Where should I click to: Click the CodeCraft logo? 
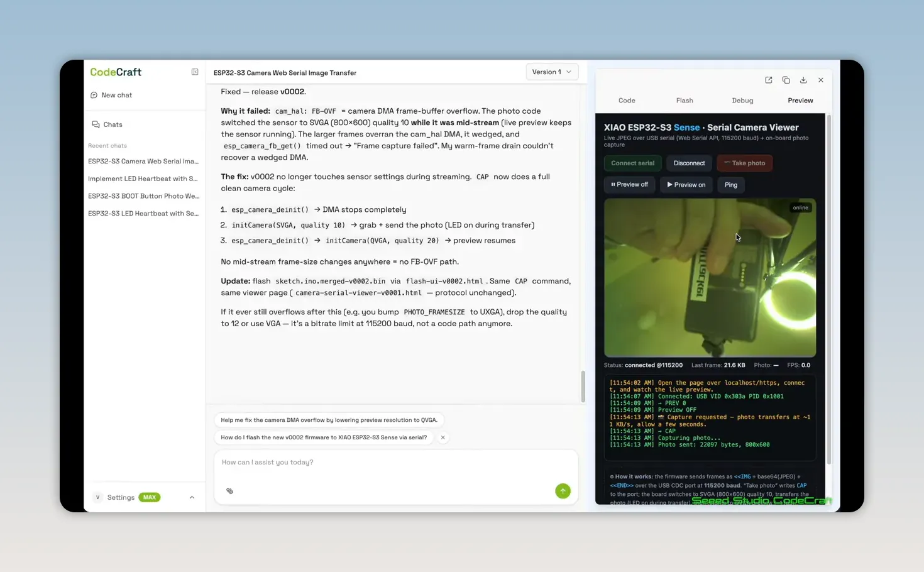point(116,72)
